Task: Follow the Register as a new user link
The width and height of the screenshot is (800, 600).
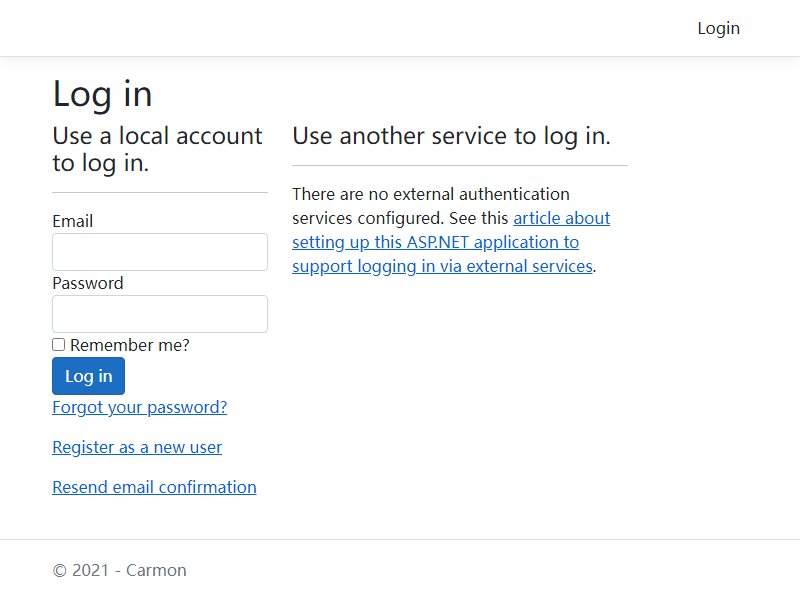Action: (x=137, y=447)
